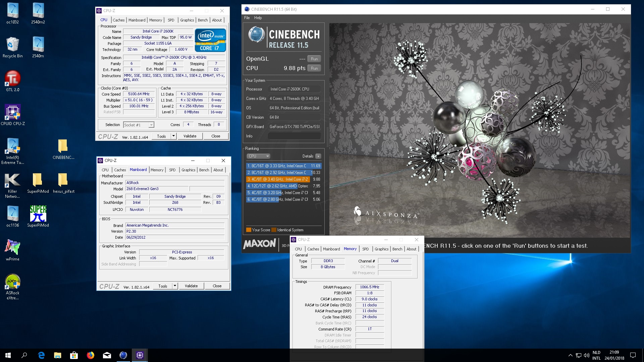Open network status icon in tray
644x362 pixels.
[579, 355]
